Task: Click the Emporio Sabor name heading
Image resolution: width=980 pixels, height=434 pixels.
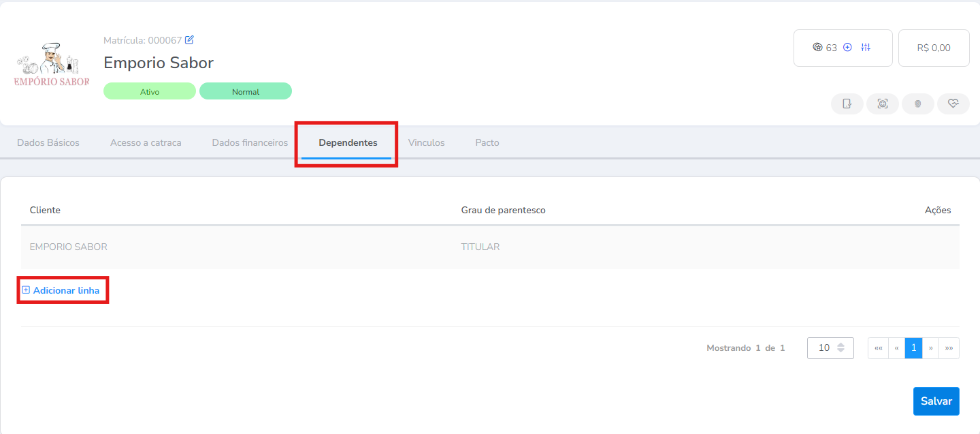Action: 159,63
